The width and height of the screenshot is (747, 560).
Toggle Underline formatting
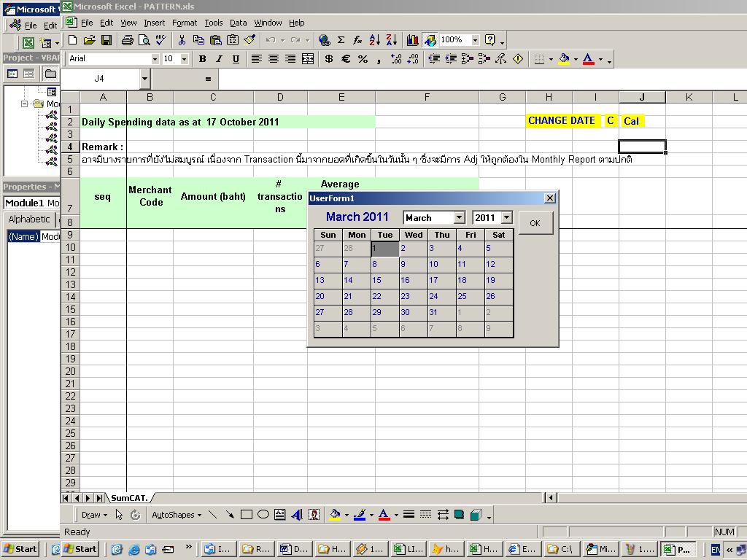coord(236,59)
